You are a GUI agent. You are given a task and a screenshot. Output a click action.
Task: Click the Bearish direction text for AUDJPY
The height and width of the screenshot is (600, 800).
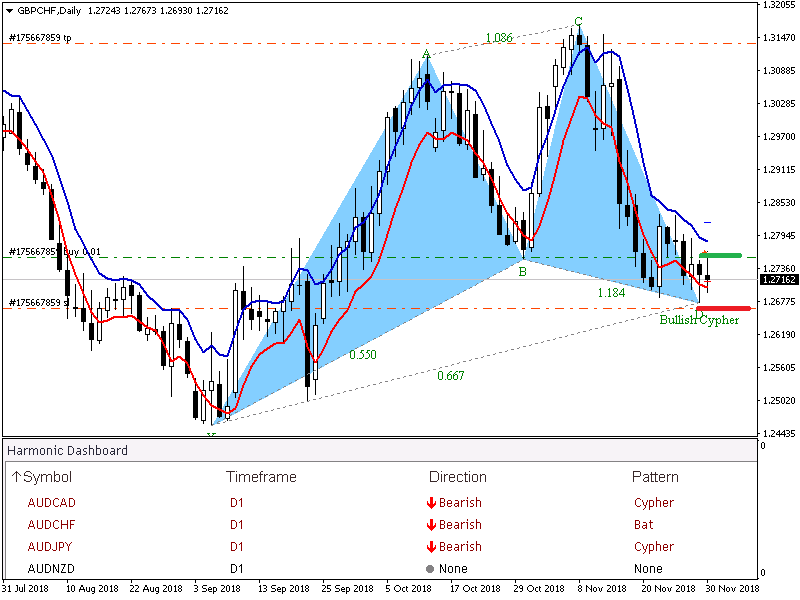[x=460, y=546]
